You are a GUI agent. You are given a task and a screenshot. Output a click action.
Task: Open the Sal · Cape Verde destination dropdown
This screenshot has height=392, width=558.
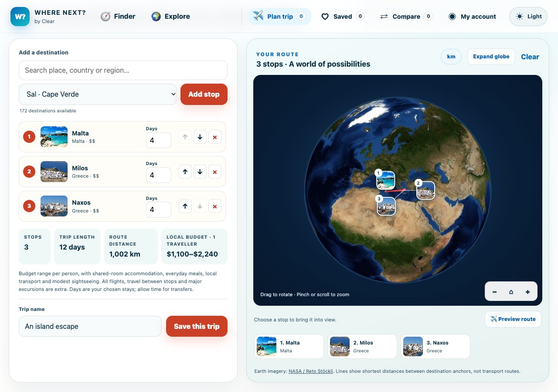pos(98,94)
